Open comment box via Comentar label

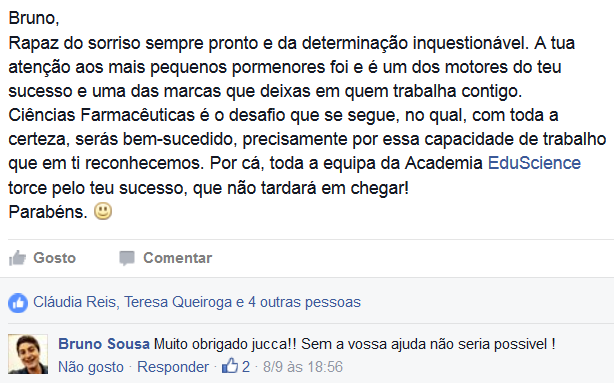point(177,258)
